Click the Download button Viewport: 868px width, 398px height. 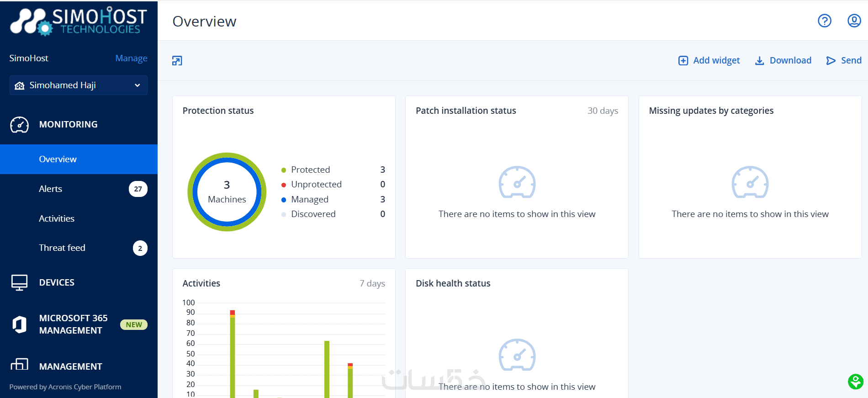point(783,61)
